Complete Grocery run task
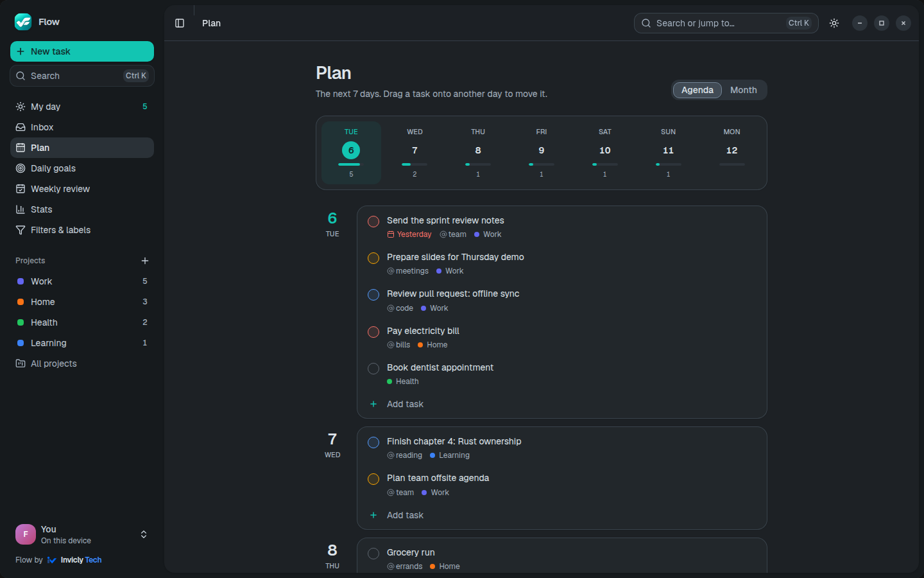The image size is (924, 578). point(373,554)
